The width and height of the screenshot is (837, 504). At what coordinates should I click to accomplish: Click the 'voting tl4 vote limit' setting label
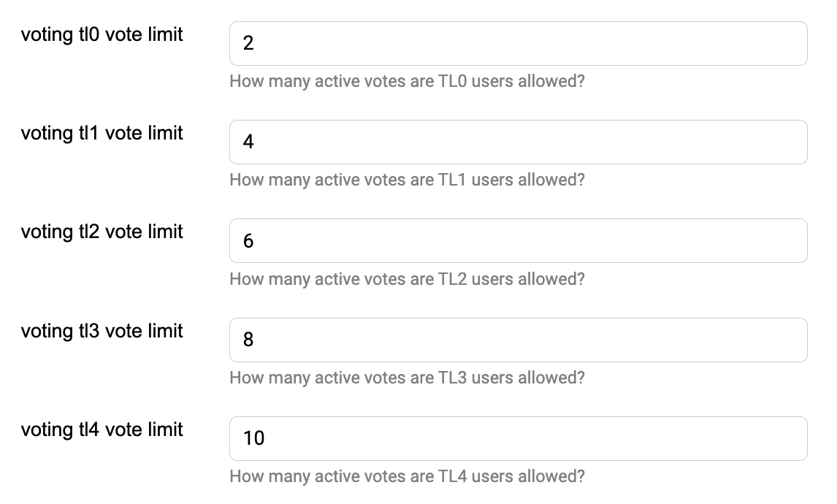(102, 429)
